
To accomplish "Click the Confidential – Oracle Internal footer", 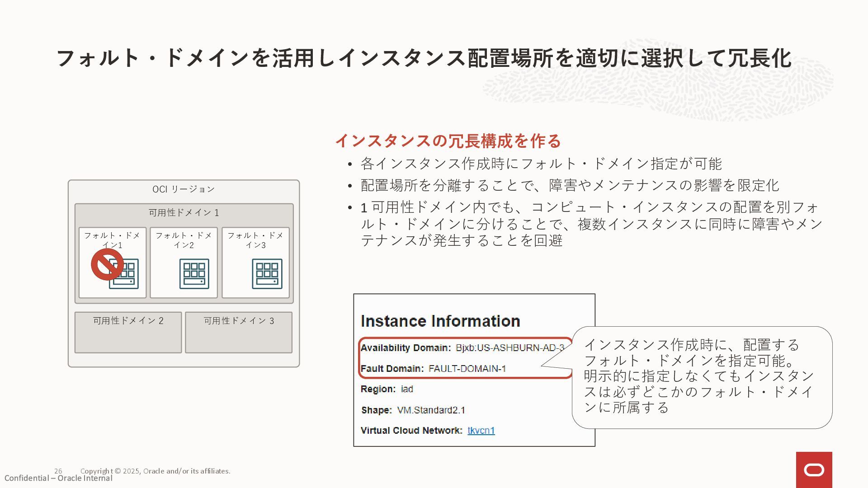I will (58, 479).
